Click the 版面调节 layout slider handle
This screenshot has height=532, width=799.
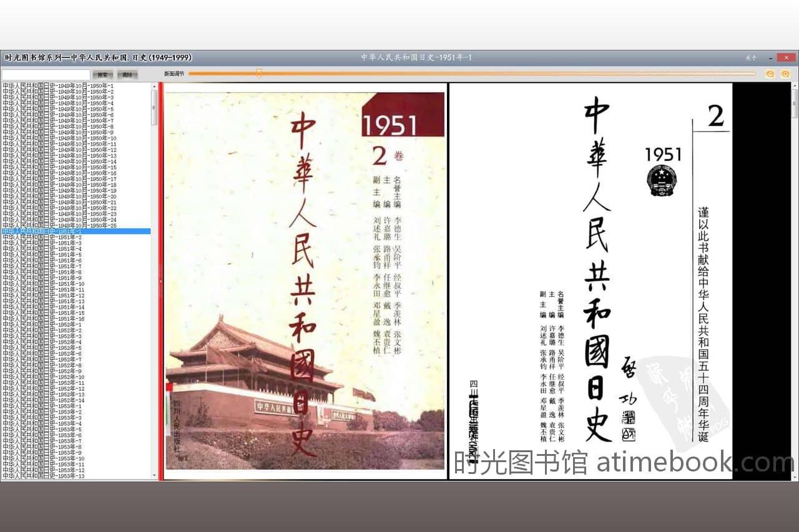coord(259,74)
